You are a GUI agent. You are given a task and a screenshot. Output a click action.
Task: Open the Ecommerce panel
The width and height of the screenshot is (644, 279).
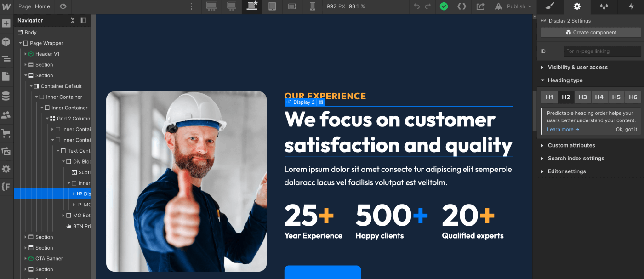(x=6, y=133)
